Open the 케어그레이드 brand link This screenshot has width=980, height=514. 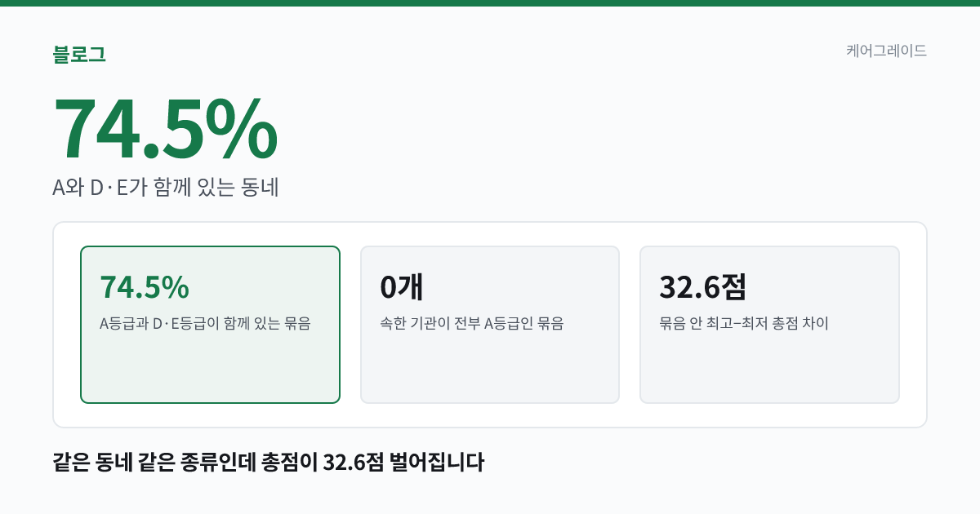point(886,51)
